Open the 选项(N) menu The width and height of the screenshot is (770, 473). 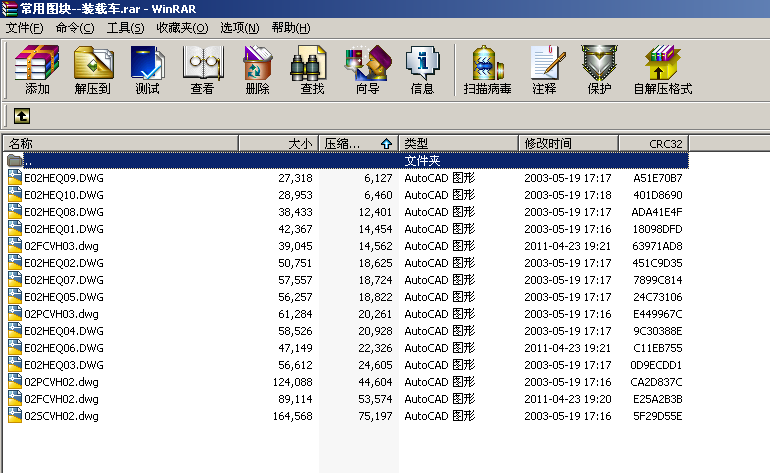pyautogui.click(x=239, y=28)
